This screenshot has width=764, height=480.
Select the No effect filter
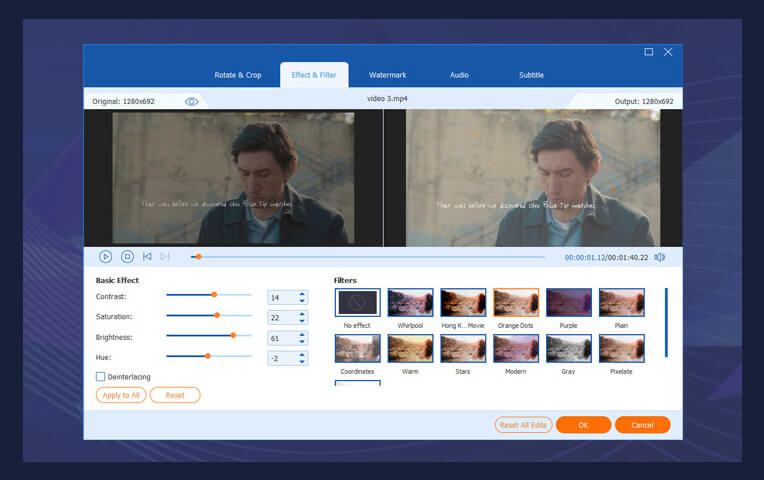click(357, 303)
